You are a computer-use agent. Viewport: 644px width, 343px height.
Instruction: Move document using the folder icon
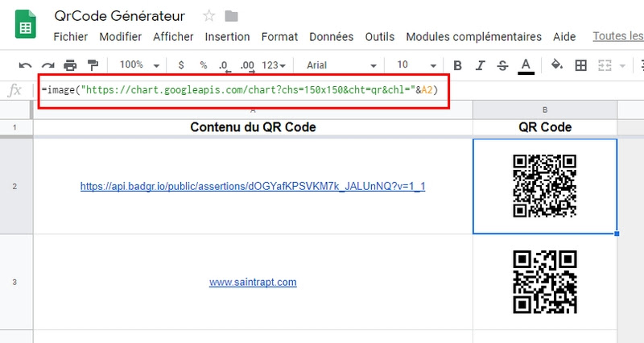(232, 16)
